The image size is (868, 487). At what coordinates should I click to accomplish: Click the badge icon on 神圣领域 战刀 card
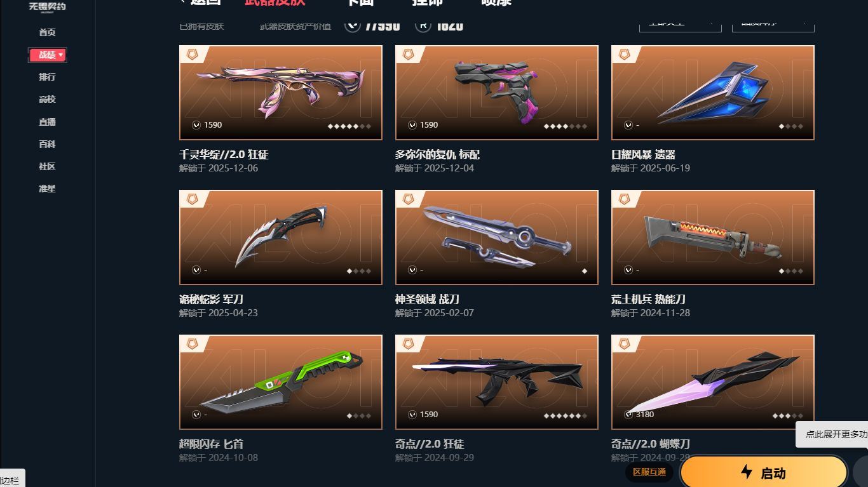(x=409, y=199)
